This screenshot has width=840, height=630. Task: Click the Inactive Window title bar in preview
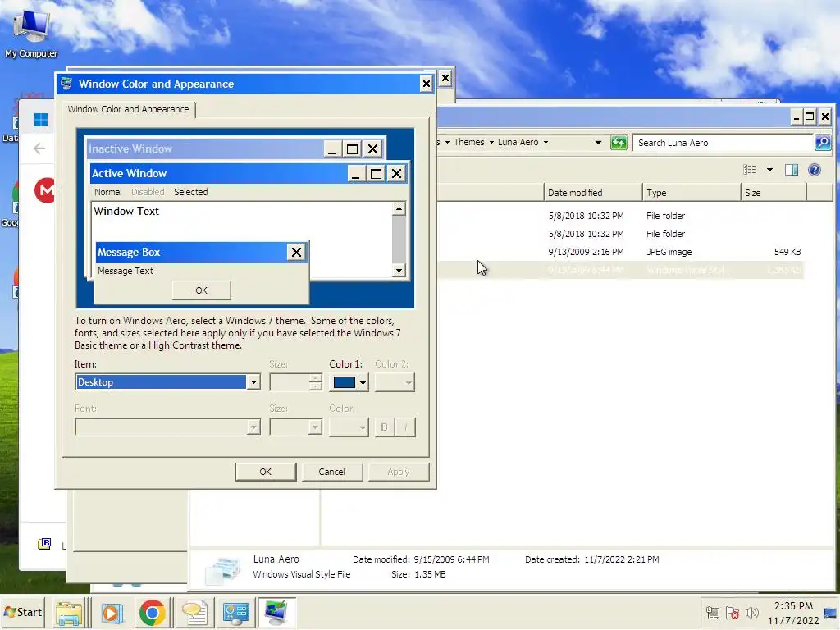205,149
